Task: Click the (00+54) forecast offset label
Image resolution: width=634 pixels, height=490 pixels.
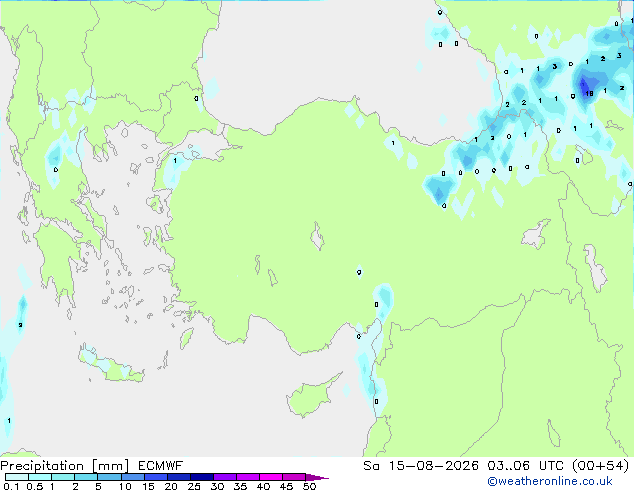Action: 600,466
